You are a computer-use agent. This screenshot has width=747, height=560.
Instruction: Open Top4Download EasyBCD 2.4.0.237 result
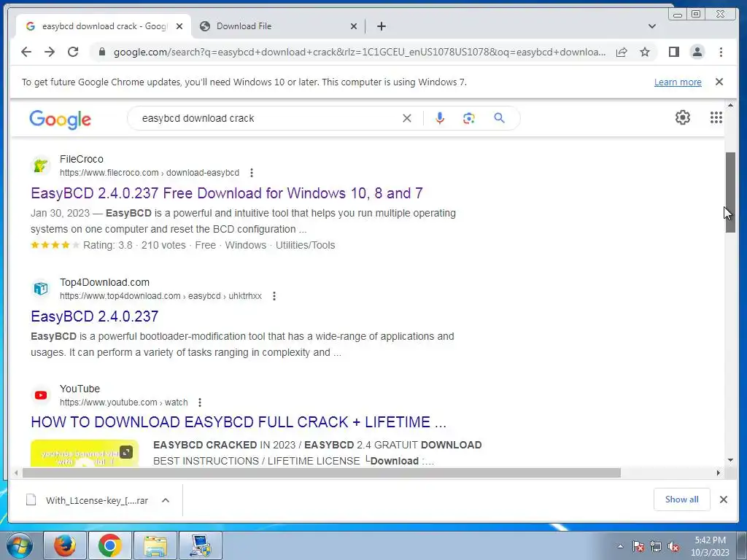click(x=94, y=316)
